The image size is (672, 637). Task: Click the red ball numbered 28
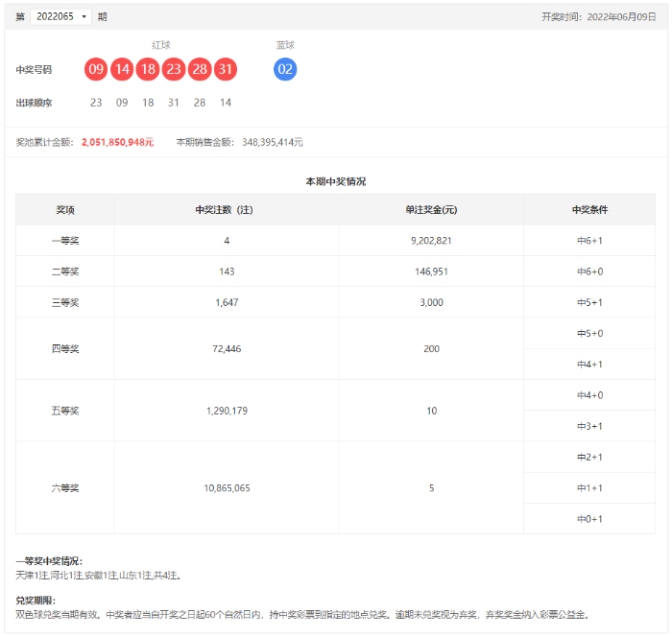[200, 69]
